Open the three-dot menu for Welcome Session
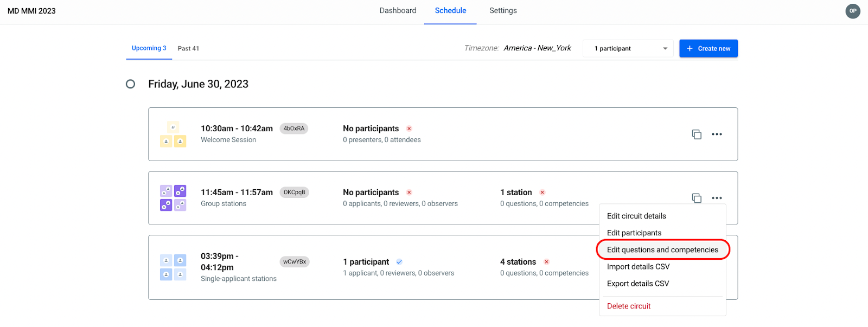The width and height of the screenshot is (868, 327). (x=717, y=134)
